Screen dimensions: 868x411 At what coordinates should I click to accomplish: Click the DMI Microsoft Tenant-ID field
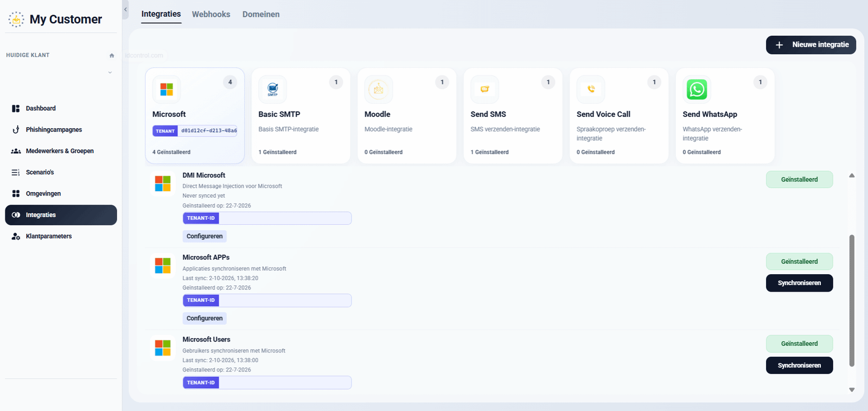(x=267, y=218)
